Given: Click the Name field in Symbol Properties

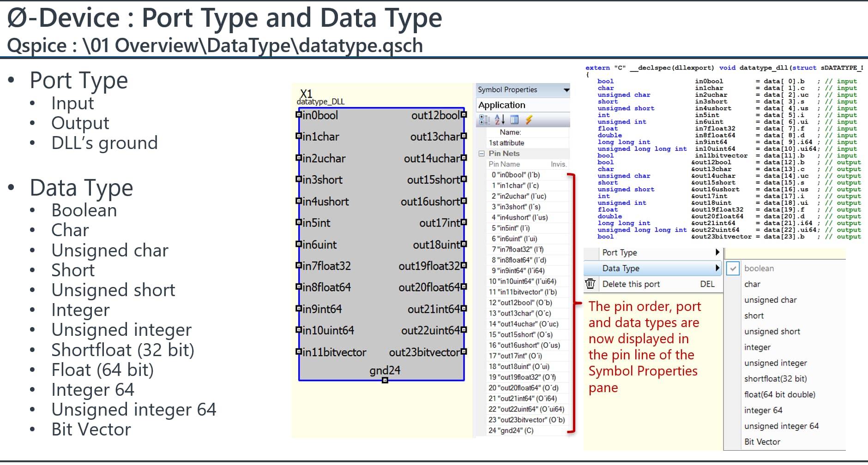Looking at the screenshot, I should pyautogui.click(x=510, y=132).
